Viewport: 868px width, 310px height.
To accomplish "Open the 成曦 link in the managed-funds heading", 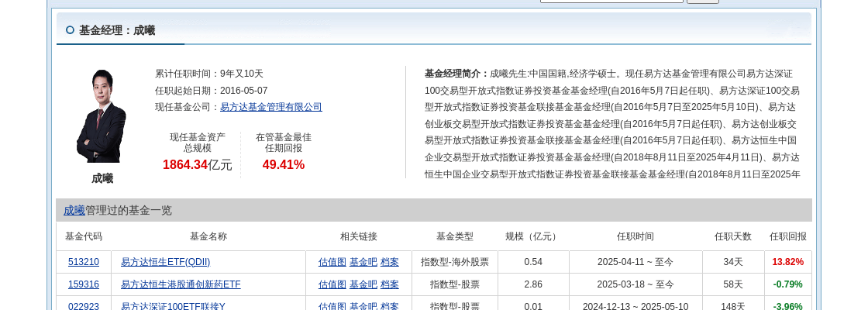I will pos(74,210).
